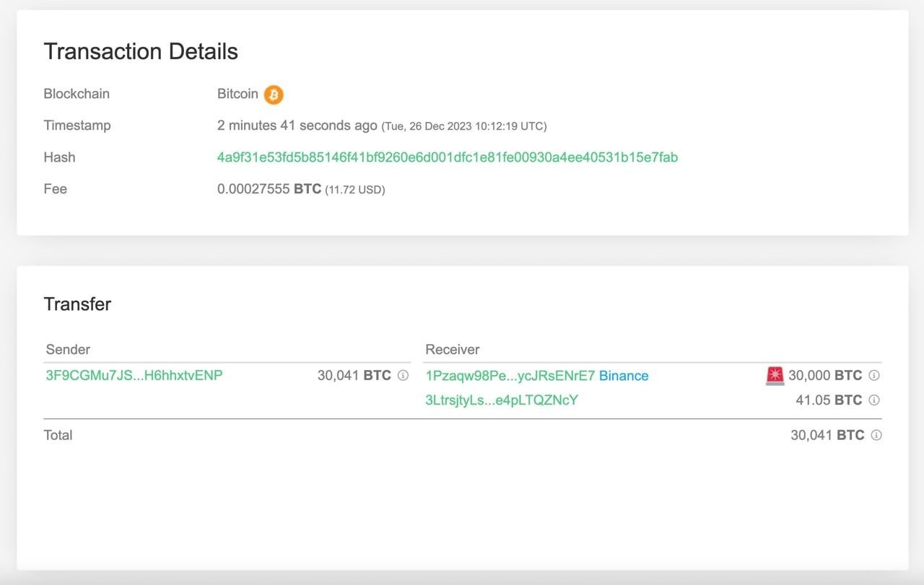Click the Receiver column header
Image resolution: width=924 pixels, height=585 pixels.
tap(453, 350)
